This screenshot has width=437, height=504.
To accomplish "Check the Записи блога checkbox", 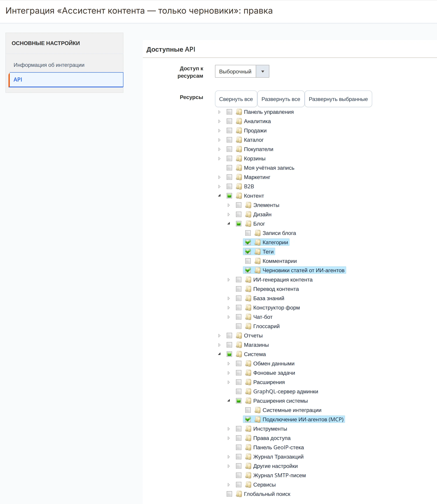I will (x=248, y=233).
